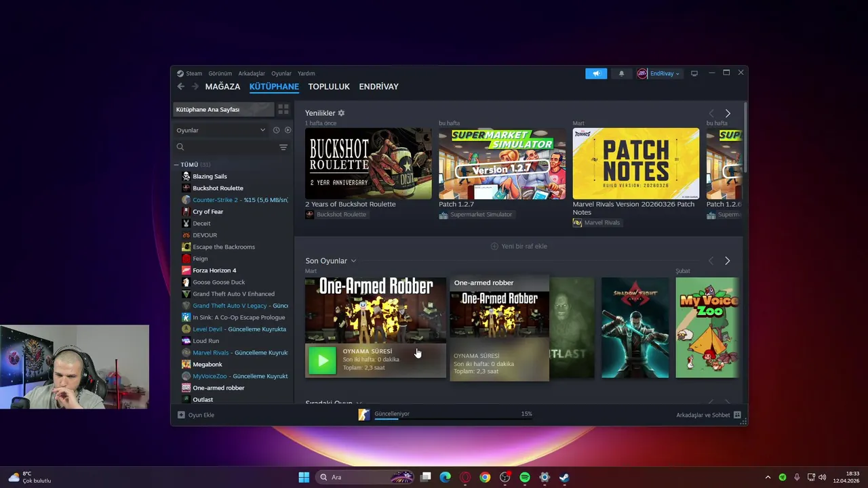Image resolution: width=868 pixels, height=488 pixels.
Task: Open the notifications bell
Action: (x=621, y=73)
